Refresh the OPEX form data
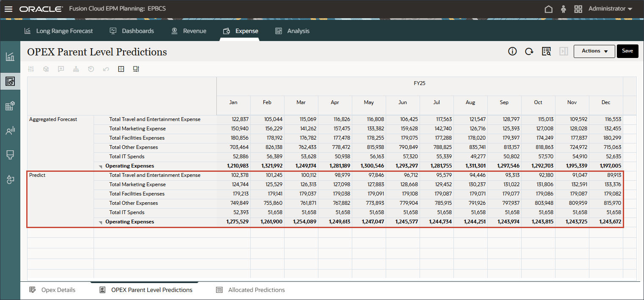This screenshot has width=644, height=300. [529, 51]
